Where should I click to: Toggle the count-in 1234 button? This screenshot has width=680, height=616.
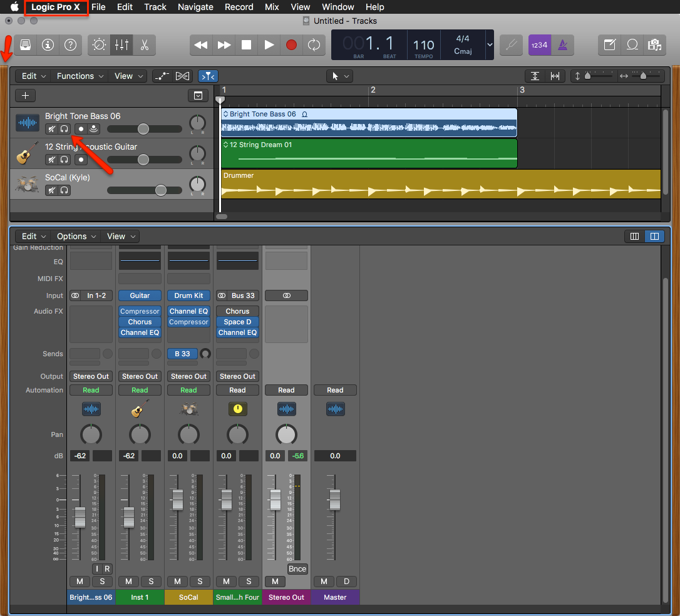539,45
